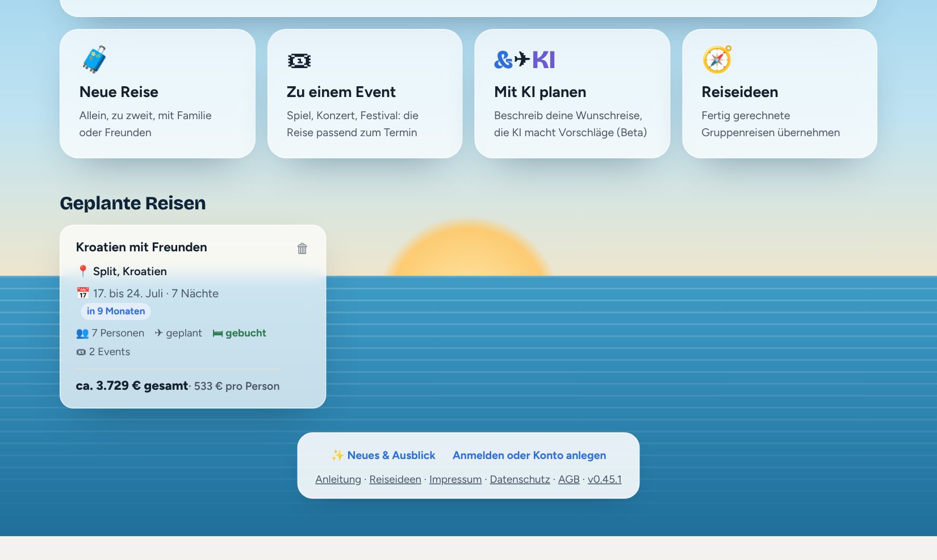Click the people icon beside 7 Personen
Screen dimensions: 937x560
pyautogui.click(x=82, y=333)
